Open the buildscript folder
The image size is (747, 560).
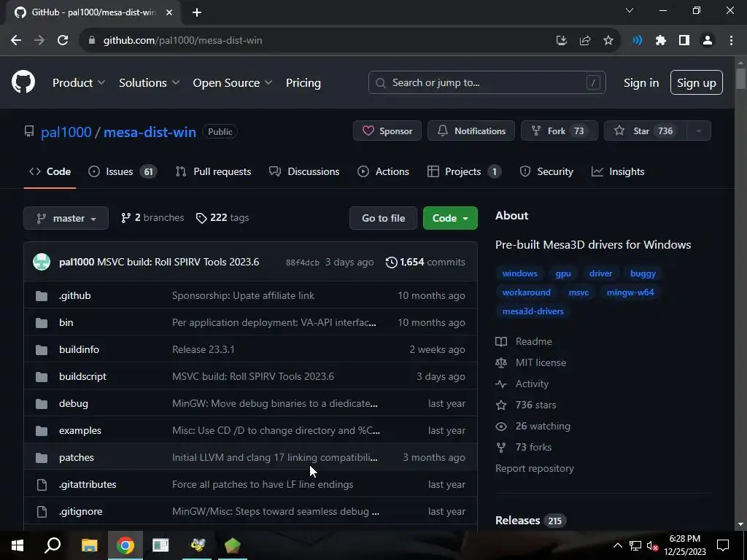[82, 376]
